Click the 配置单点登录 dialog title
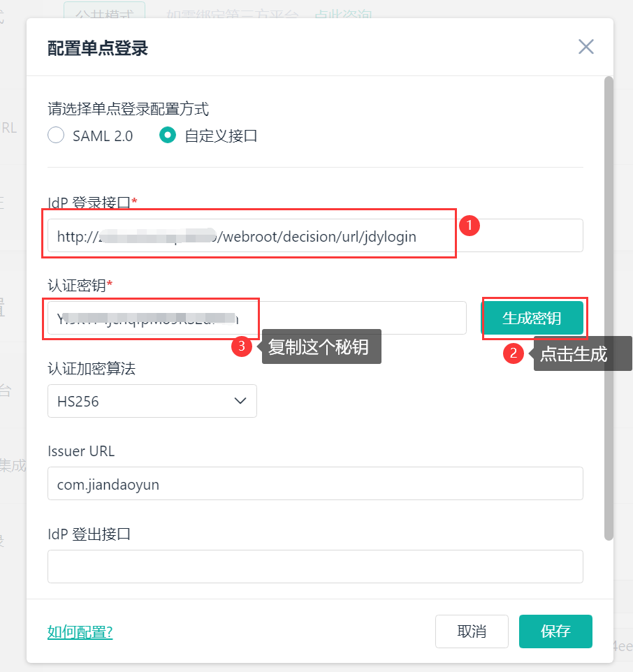The width and height of the screenshot is (633, 672). point(98,48)
